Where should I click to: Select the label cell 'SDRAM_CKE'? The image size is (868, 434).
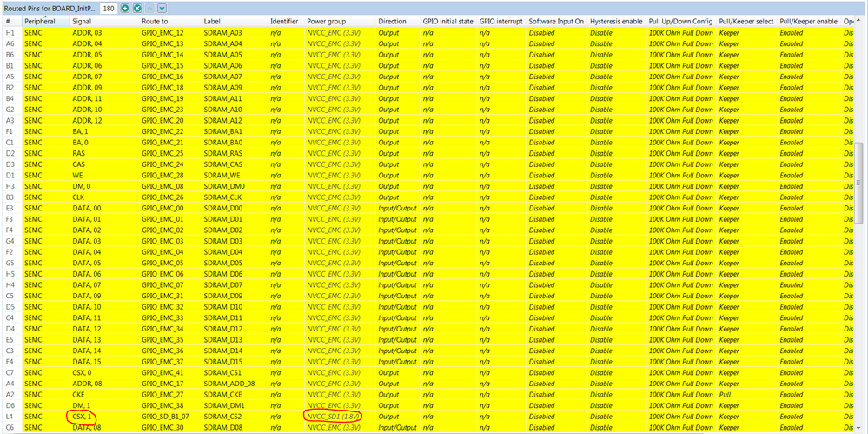click(222, 395)
